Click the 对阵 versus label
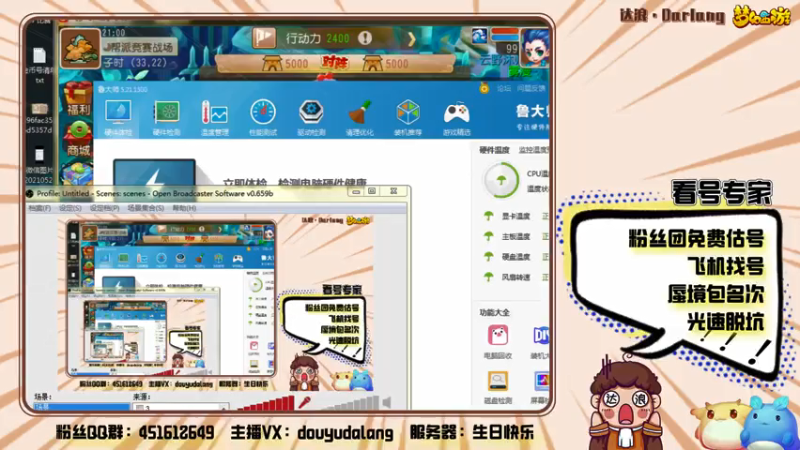This screenshot has width=800, height=450. click(335, 63)
